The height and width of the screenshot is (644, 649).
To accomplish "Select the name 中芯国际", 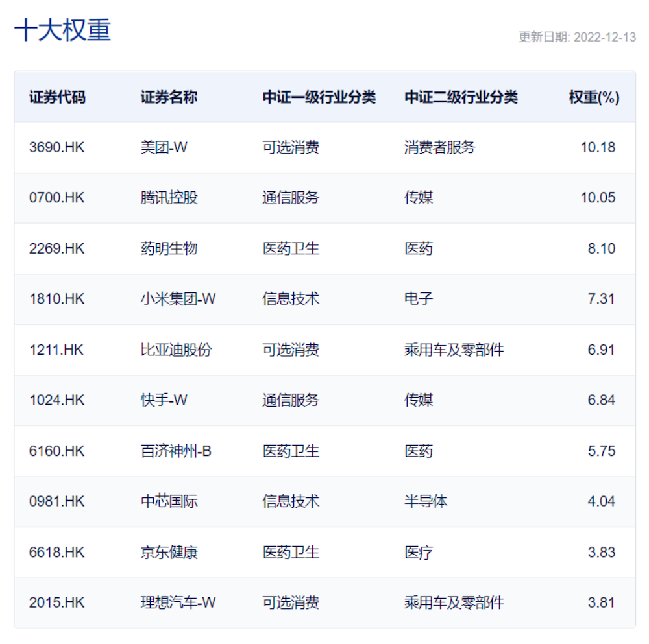I will [x=169, y=501].
